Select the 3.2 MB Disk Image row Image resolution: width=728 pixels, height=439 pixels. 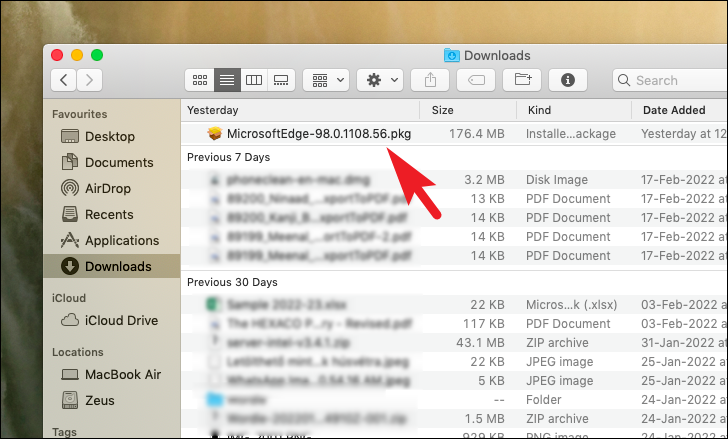pos(454,180)
